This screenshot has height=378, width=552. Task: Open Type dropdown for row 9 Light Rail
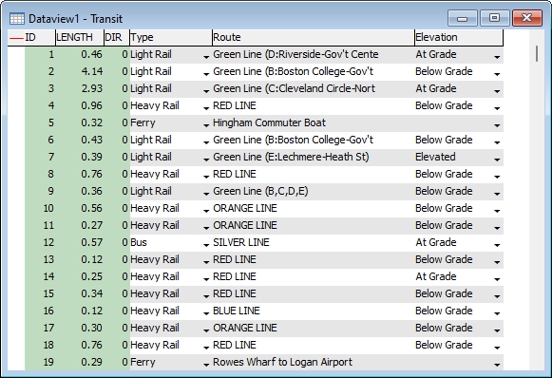click(x=206, y=193)
